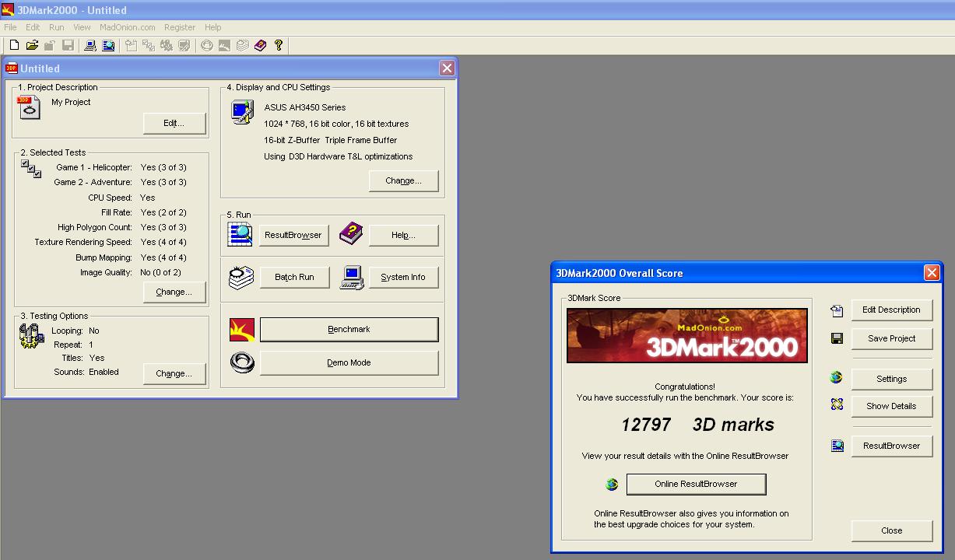955x560 pixels.
Task: Click the System Info computer icon
Action: (x=352, y=278)
